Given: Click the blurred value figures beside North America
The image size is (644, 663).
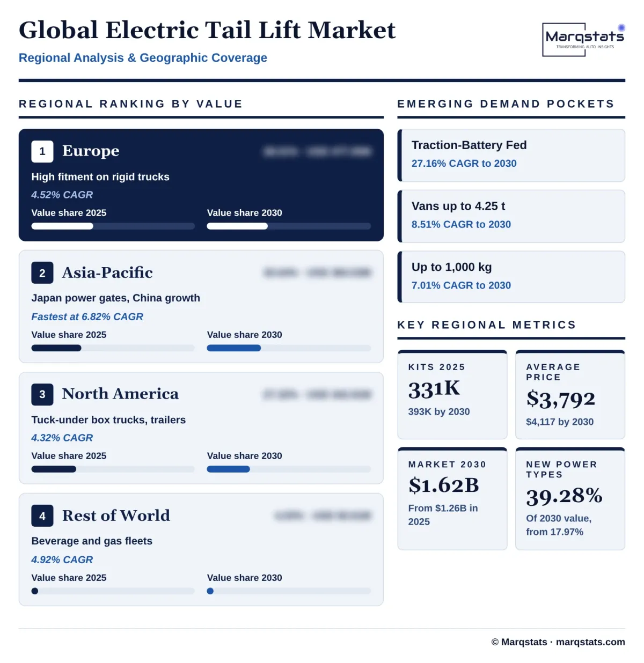Looking at the screenshot, I should tap(318, 395).
